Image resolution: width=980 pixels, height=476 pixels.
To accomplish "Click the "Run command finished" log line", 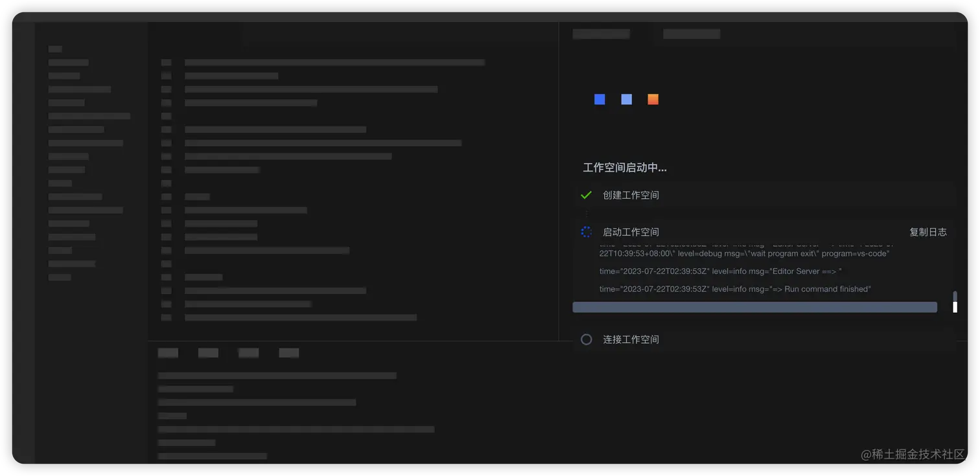I will click(x=735, y=289).
